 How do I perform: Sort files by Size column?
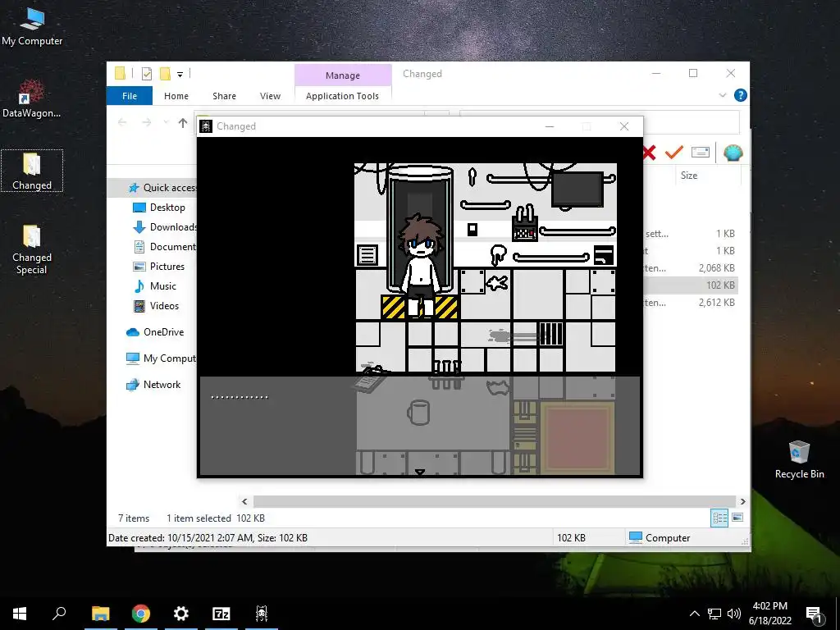(689, 176)
